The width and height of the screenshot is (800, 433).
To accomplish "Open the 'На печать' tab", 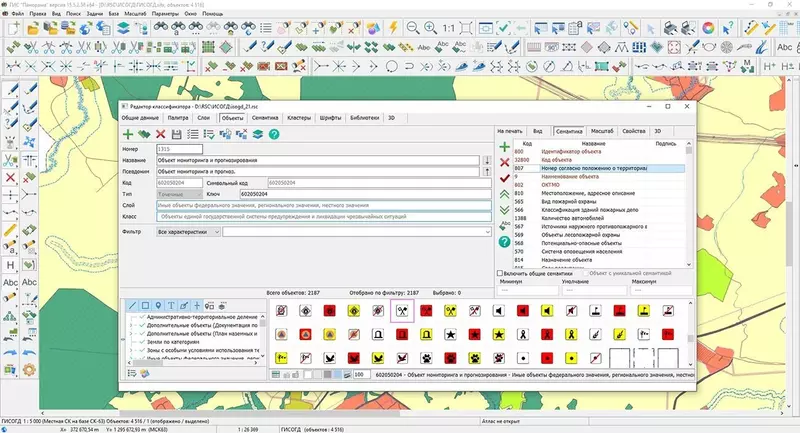I will click(510, 131).
